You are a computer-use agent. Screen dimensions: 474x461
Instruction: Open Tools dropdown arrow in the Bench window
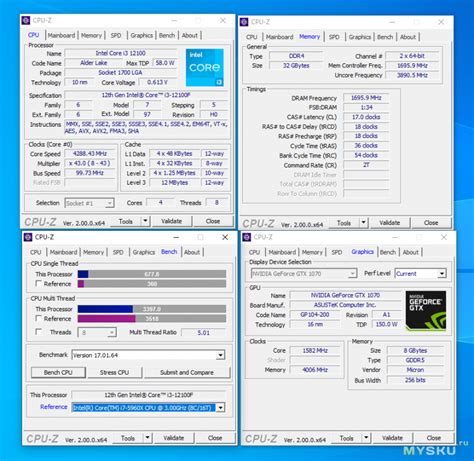click(147, 438)
